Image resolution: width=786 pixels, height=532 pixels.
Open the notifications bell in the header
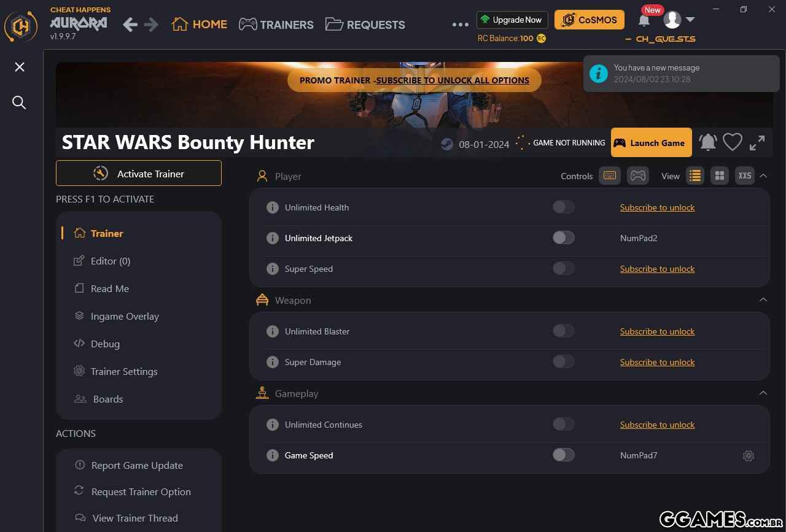click(644, 20)
